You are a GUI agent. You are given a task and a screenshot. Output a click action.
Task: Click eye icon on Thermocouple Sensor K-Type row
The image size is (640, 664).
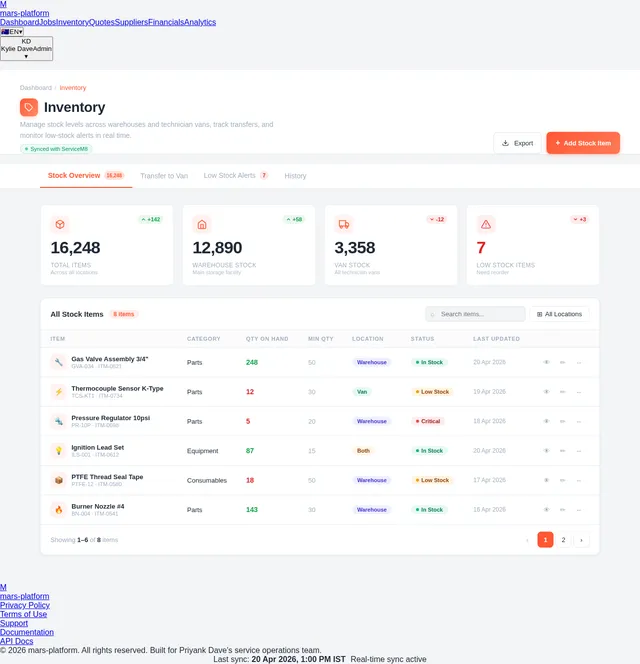click(x=546, y=392)
